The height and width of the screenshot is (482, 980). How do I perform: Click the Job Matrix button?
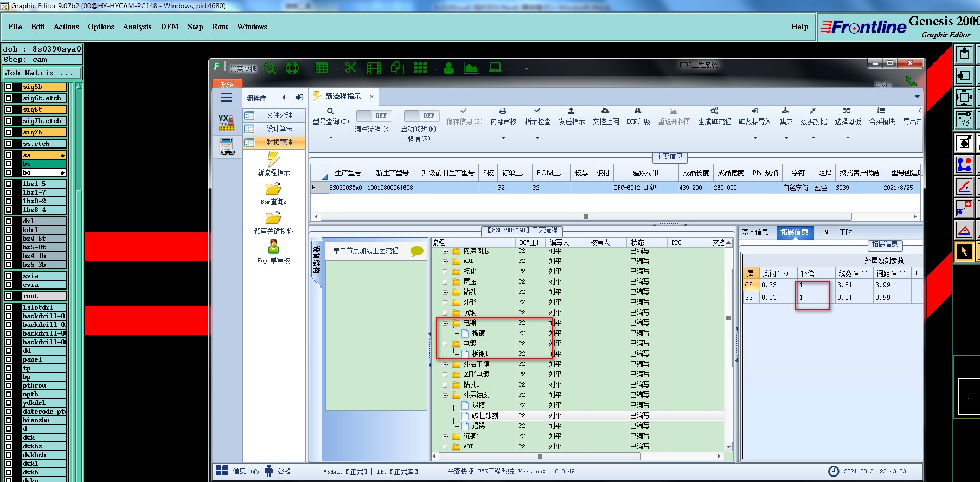click(x=42, y=73)
